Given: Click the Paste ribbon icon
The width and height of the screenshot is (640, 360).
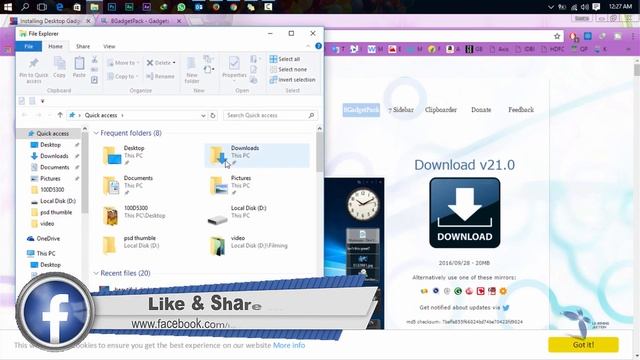Looking at the screenshot, I should tap(79, 68).
